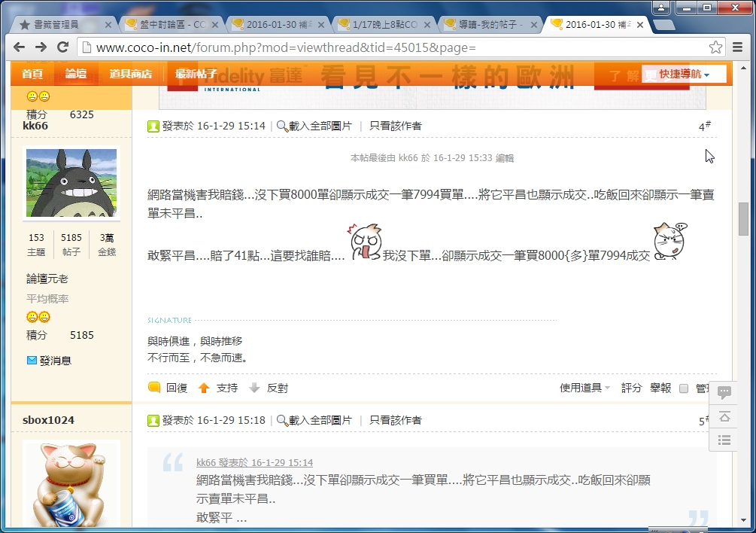Click 載入全部圖片 on the 15:18 post
This screenshot has width=756, height=533.
click(x=320, y=420)
